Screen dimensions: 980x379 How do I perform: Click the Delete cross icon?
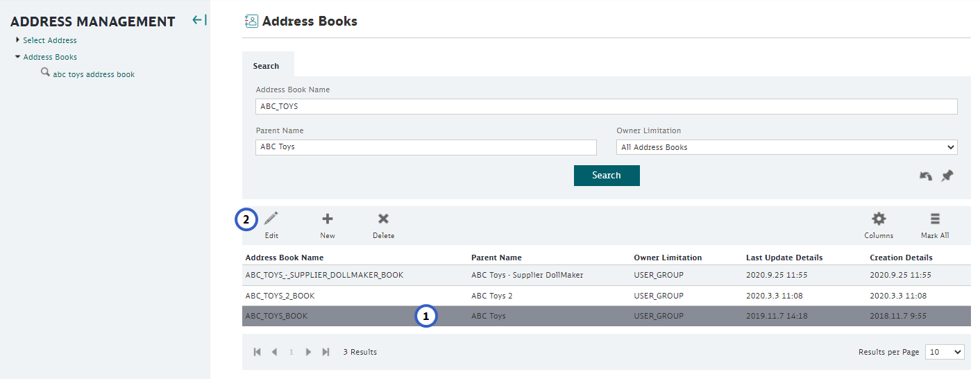[383, 219]
